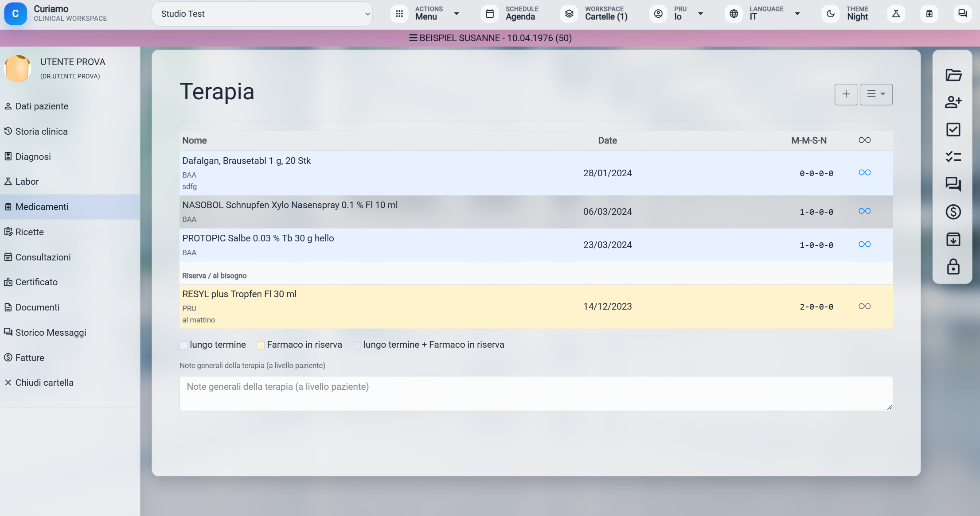Screen dimensions: 980x516
Task: Click the add-person icon in right toolbar
Action: pos(953,102)
